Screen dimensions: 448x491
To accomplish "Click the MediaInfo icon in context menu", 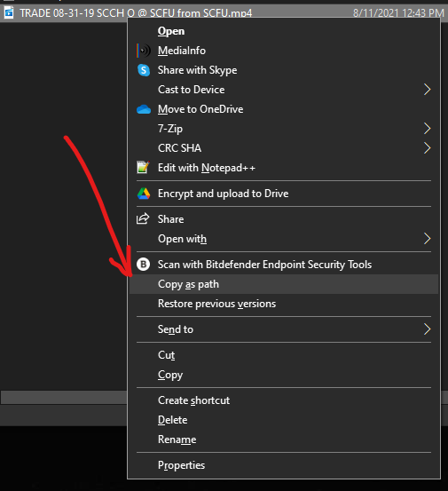I will 144,51.
